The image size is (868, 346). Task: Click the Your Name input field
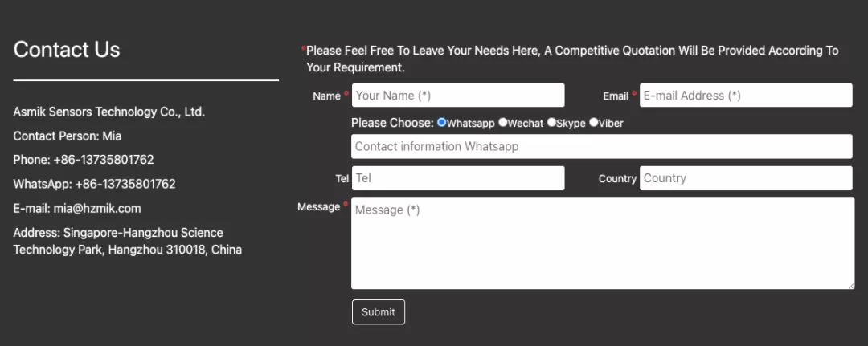[x=458, y=96]
